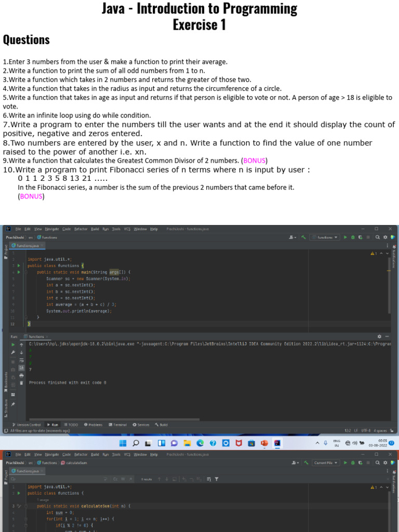Toggle regex option in find bar
Screen dimensions: 399x532
pyautogui.click(x=130, y=479)
